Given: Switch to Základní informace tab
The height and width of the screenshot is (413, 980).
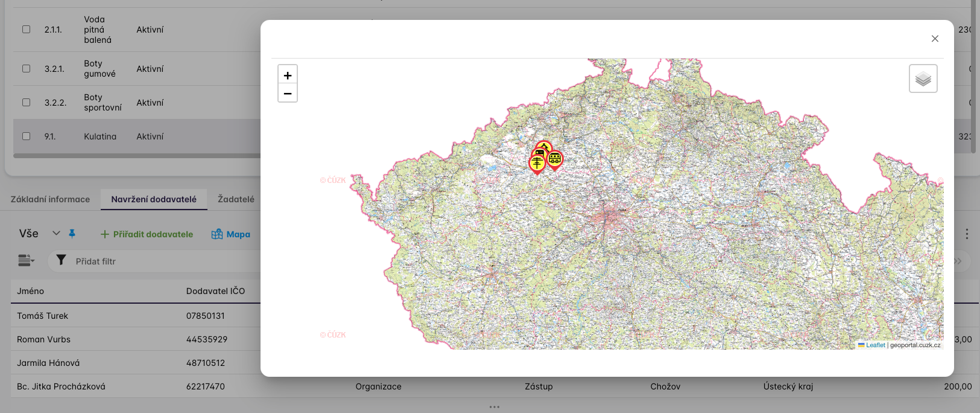Looking at the screenshot, I should click(50, 199).
